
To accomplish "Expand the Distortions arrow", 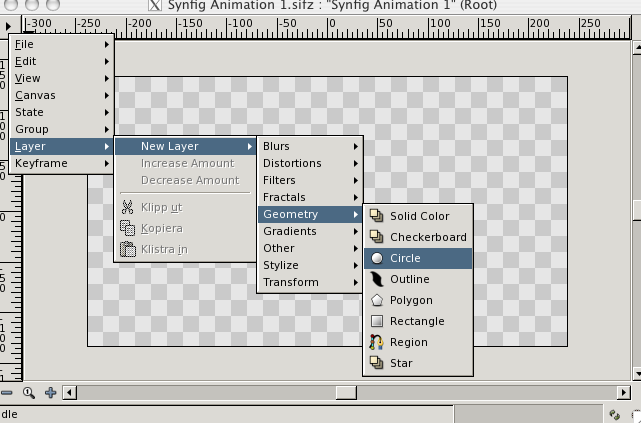I will (x=356, y=163).
